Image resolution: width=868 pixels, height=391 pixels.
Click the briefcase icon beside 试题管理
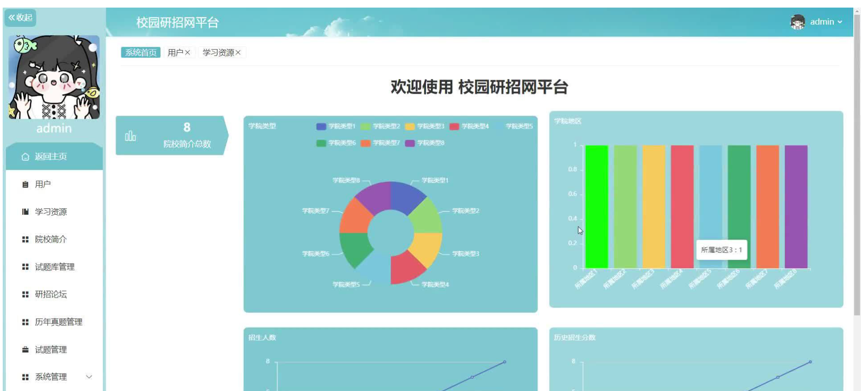point(25,349)
